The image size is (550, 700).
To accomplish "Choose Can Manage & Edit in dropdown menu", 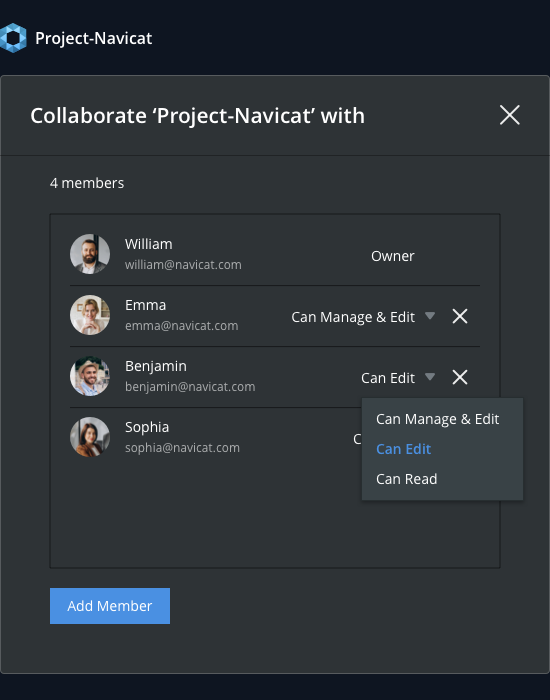I will (438, 419).
